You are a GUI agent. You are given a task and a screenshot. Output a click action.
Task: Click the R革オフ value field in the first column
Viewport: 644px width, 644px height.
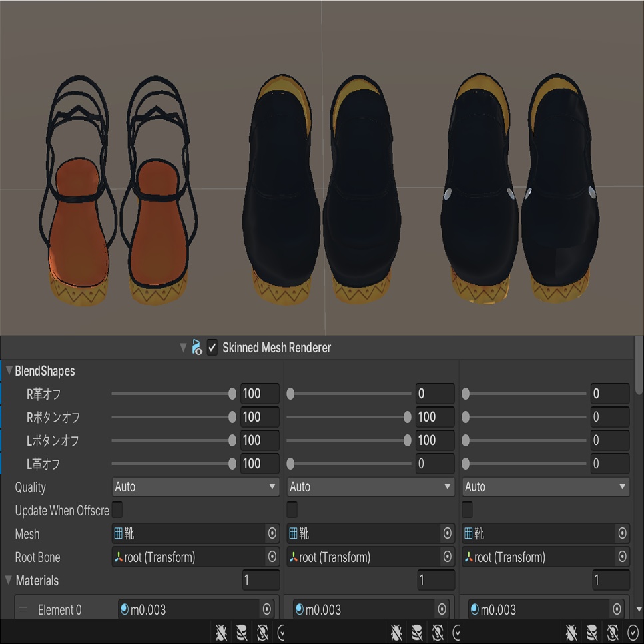[x=260, y=394]
